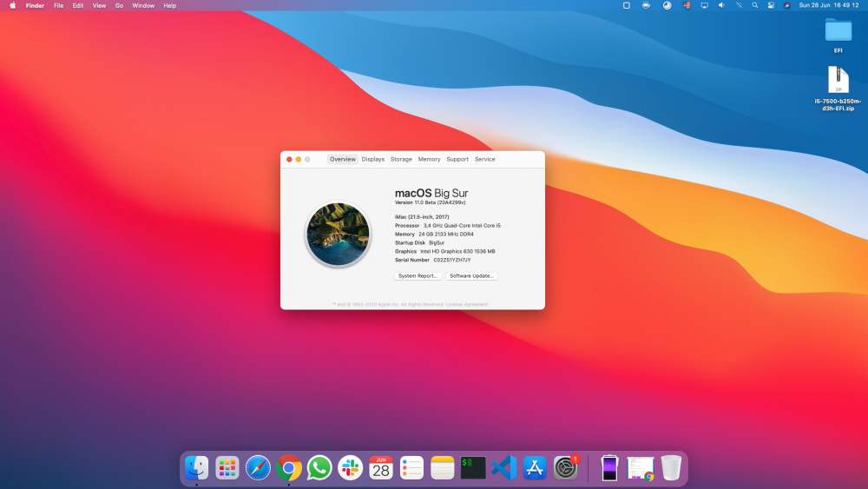Viewport: 868px width, 489px height.
Task: Open Control Centre in menu bar
Action: [x=771, y=5]
